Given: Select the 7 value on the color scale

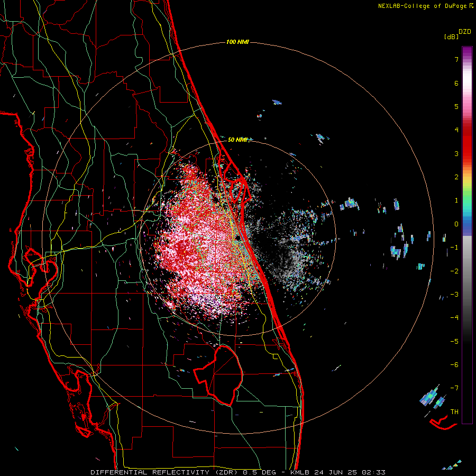Looking at the screenshot, I should click(x=456, y=59).
